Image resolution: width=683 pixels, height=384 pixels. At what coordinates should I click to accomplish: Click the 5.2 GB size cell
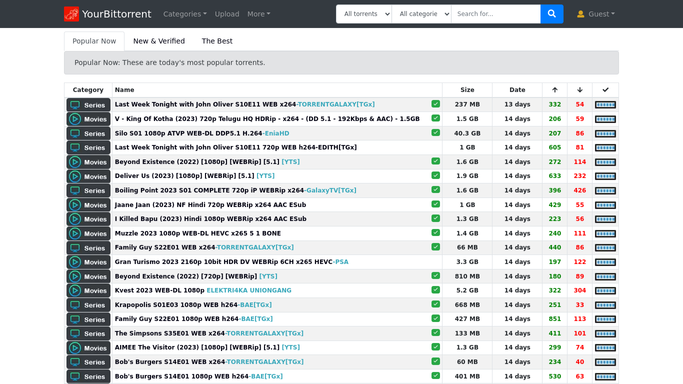(x=467, y=290)
